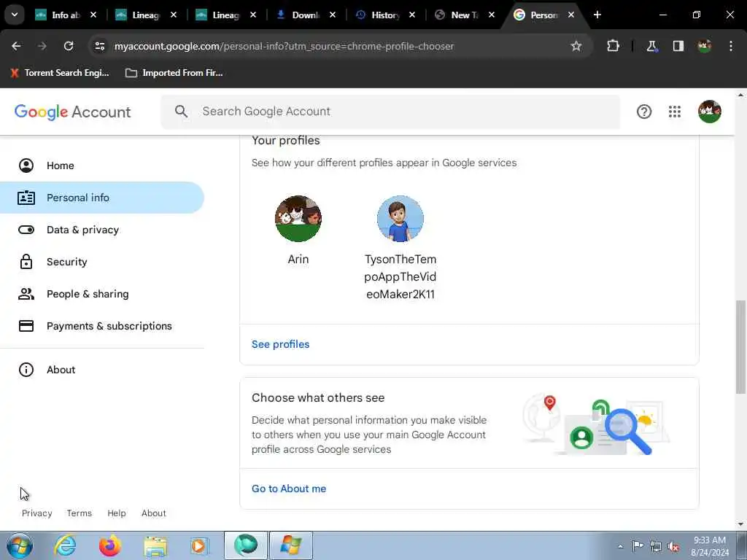
Task: Launch Internet Explorer from taskbar
Action: (x=65, y=545)
